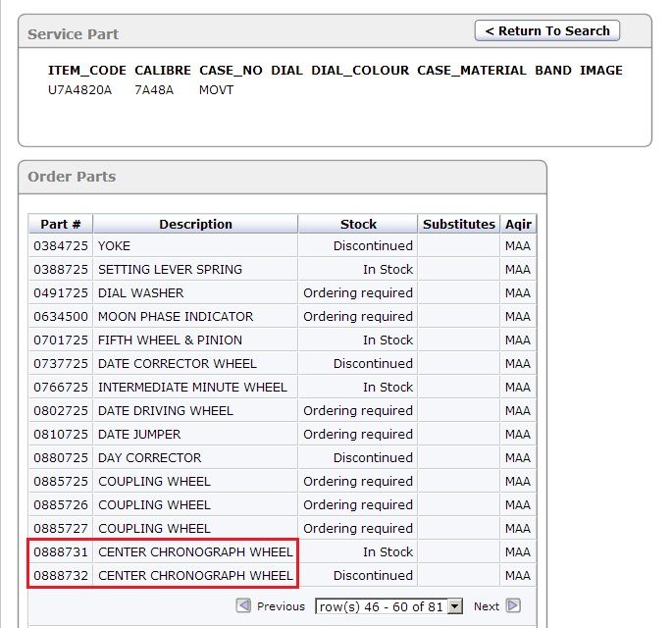Image resolution: width=672 pixels, height=628 pixels.
Task: Select the DATE JUMPER part
Action: coord(139,435)
